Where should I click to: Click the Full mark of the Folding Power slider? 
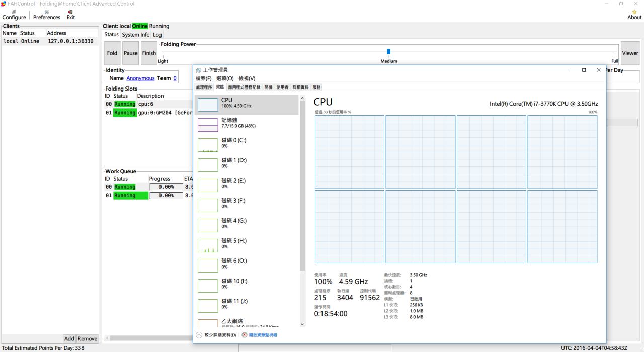(x=615, y=61)
